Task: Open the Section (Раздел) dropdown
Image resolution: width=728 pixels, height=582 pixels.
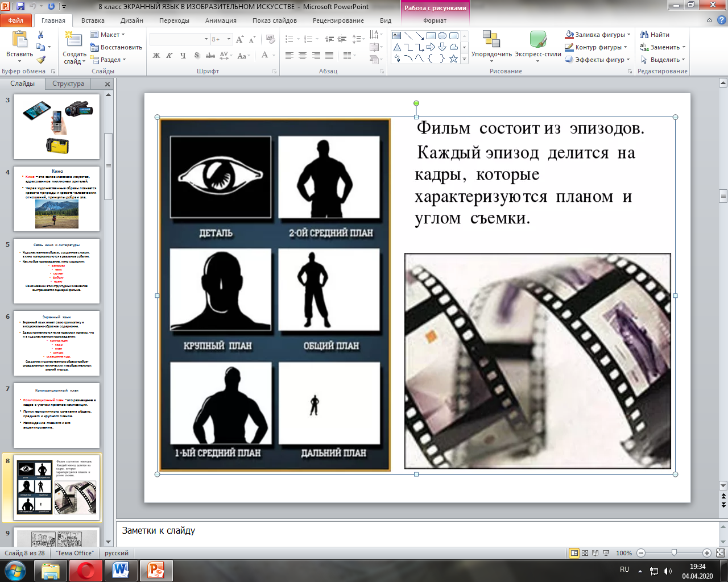Action: tap(108, 60)
